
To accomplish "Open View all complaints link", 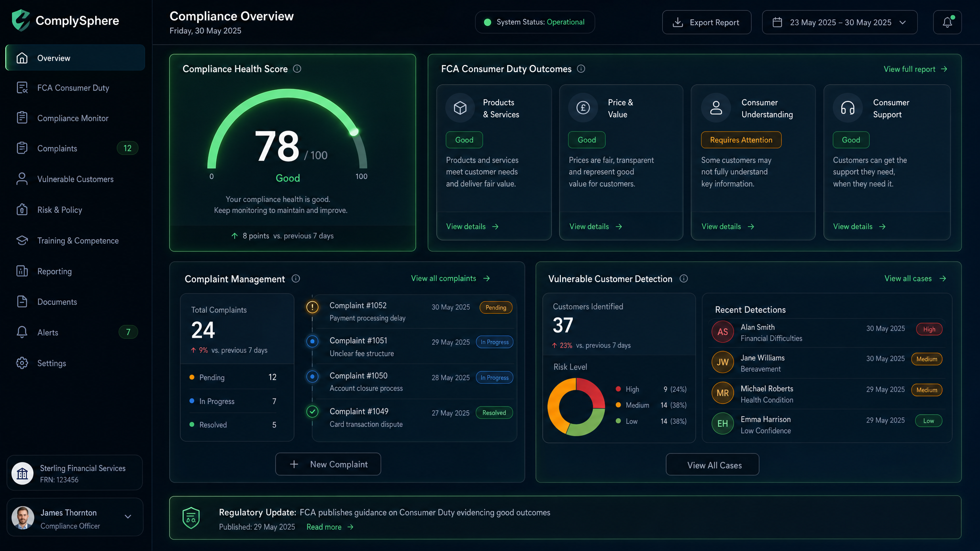I will 450,278.
